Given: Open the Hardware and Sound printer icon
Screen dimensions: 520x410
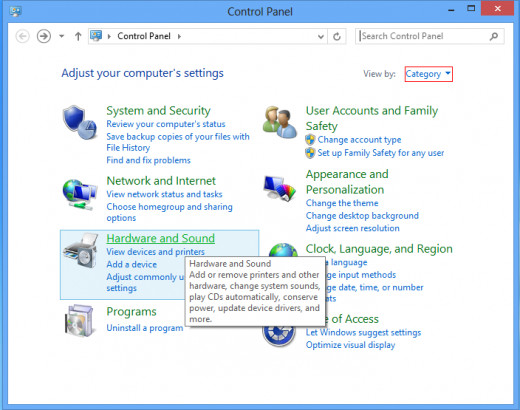Looking at the screenshot, I should (80, 250).
